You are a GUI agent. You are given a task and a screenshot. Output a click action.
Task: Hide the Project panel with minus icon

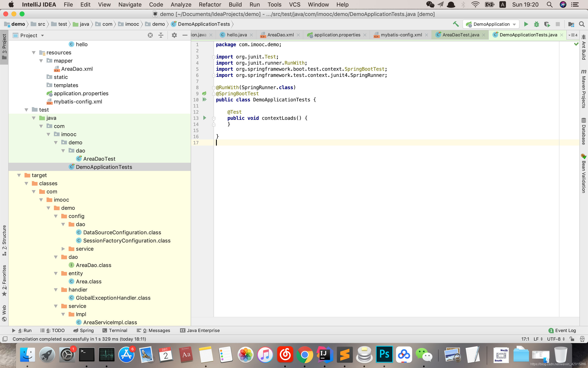click(x=185, y=35)
